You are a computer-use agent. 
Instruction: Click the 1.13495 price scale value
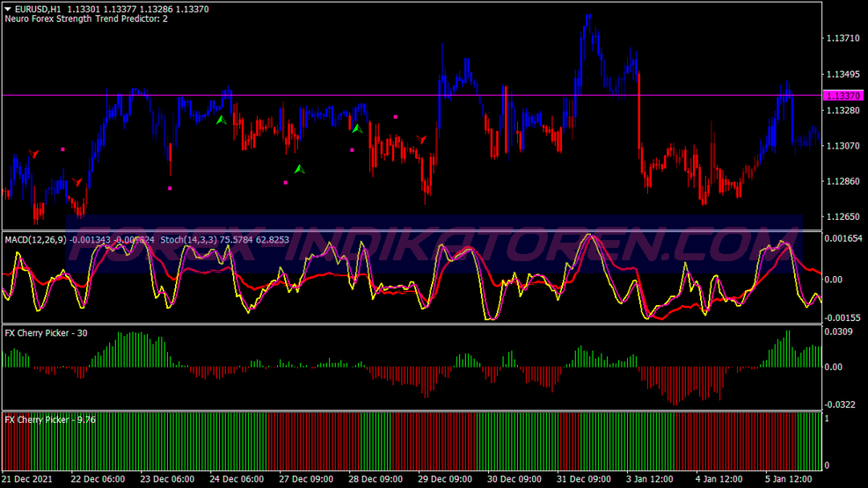coord(843,74)
